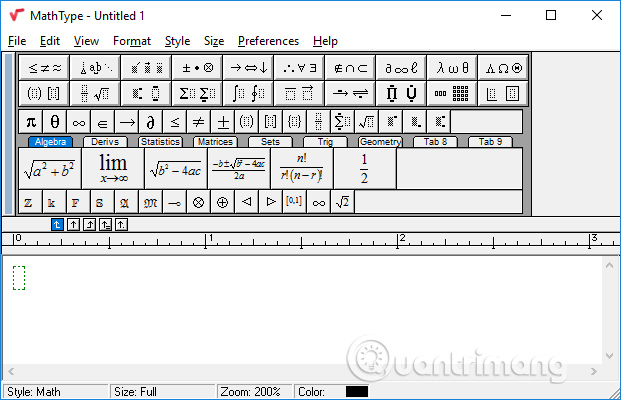Select the center-justified tab stop
Viewport: 621px width, 400px height.
click(x=73, y=225)
